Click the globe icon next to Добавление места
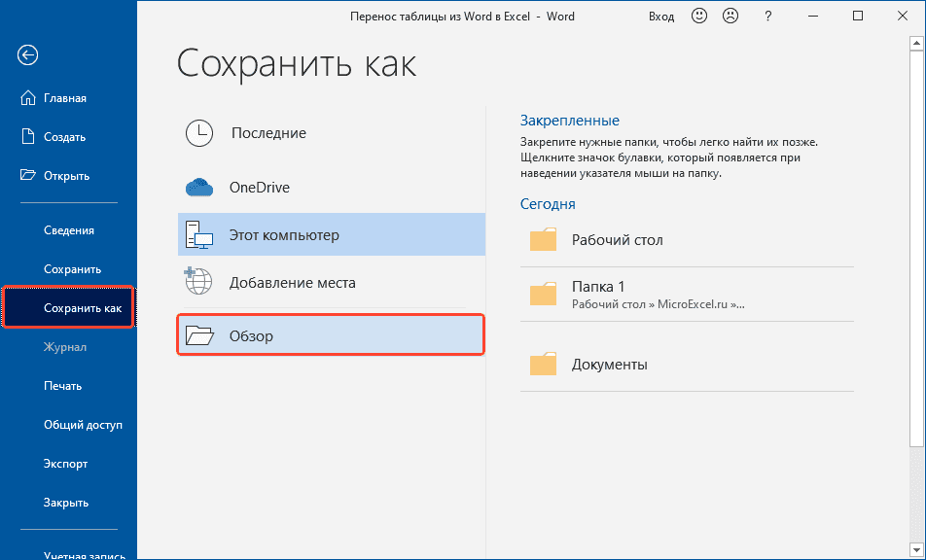 199,282
